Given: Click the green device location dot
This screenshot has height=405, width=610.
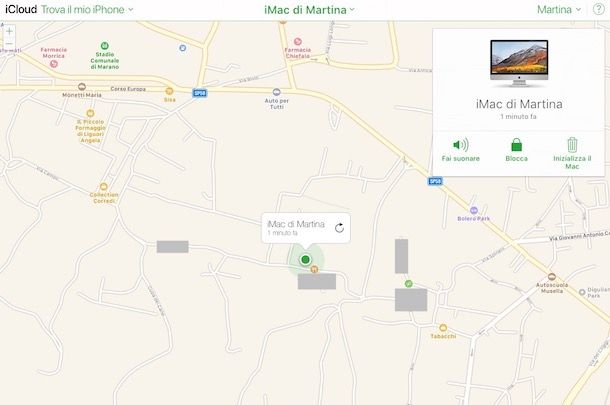Looking at the screenshot, I should [x=305, y=259].
